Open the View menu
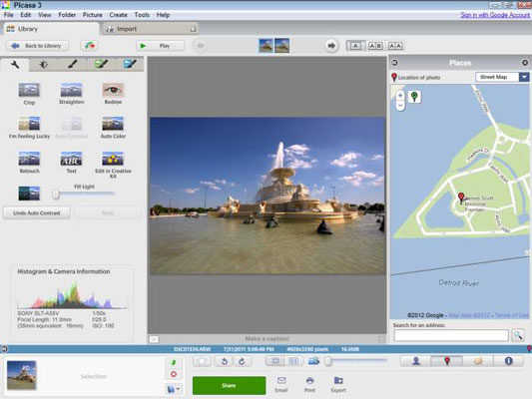 pyautogui.click(x=45, y=15)
